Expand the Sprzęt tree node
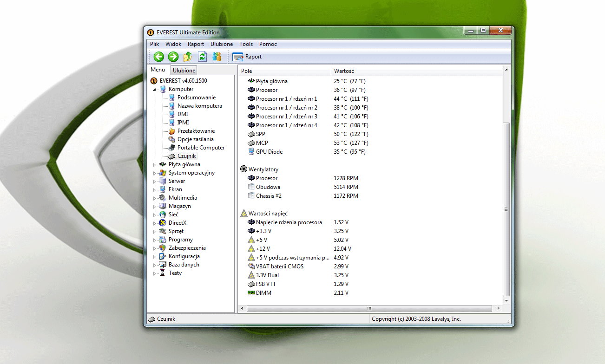The image size is (605, 364). coord(155,231)
